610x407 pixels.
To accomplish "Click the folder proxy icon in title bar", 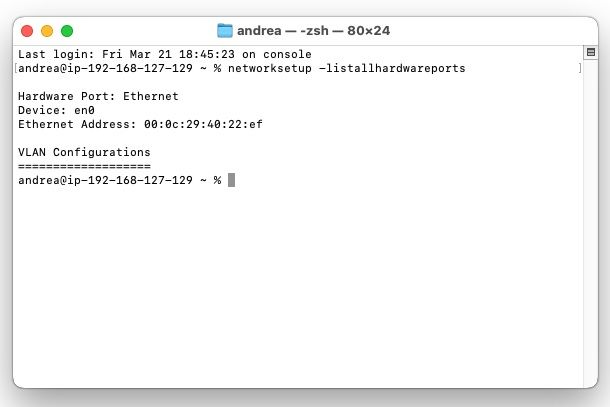I will click(225, 31).
